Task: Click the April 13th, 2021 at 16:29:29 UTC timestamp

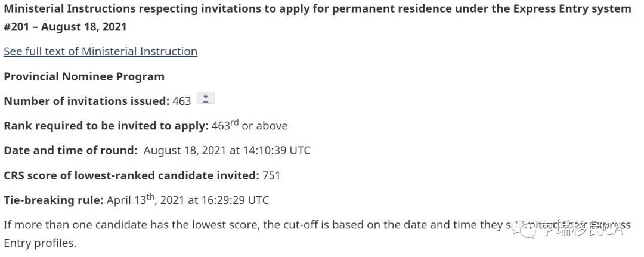Action: pyautogui.click(x=188, y=199)
